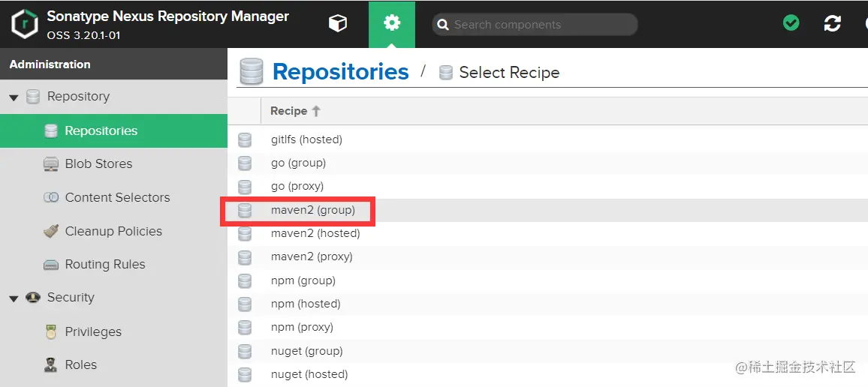This screenshot has width=868, height=387.
Task: Click the Repository database icon in sidebar
Action: (x=33, y=97)
